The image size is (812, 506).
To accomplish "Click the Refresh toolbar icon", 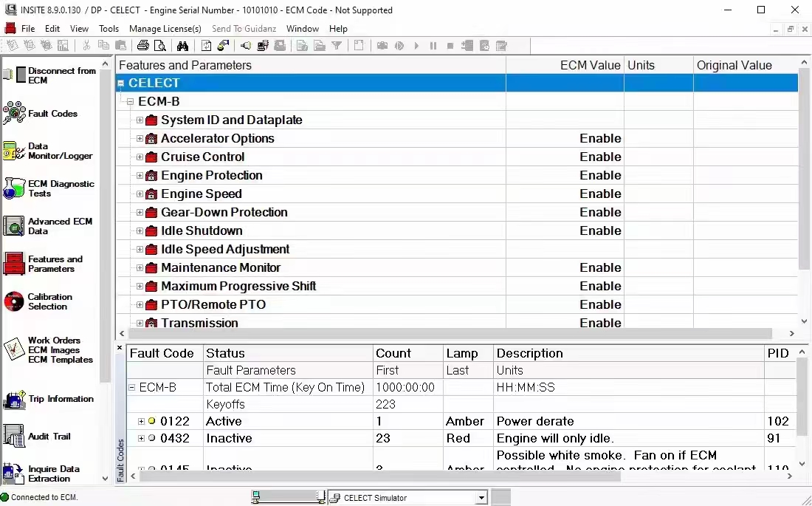I will pos(206,46).
